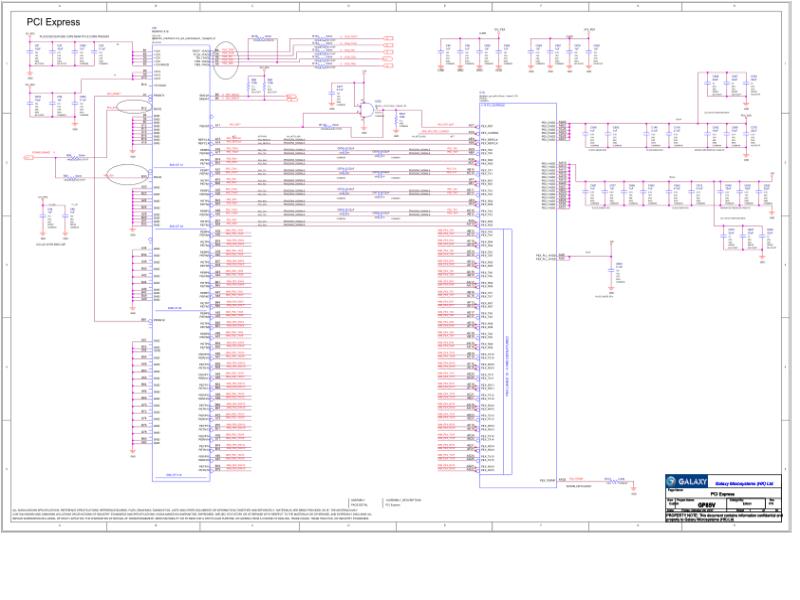Select the upper small oval annotation left of connector
Viewport: 800px width, 600px height.
[134, 107]
